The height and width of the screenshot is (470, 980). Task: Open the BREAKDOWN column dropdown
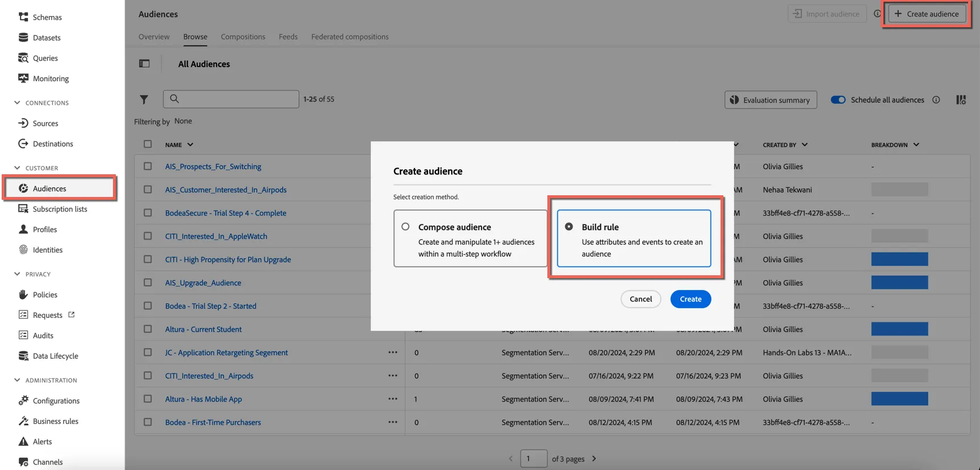[x=916, y=145]
